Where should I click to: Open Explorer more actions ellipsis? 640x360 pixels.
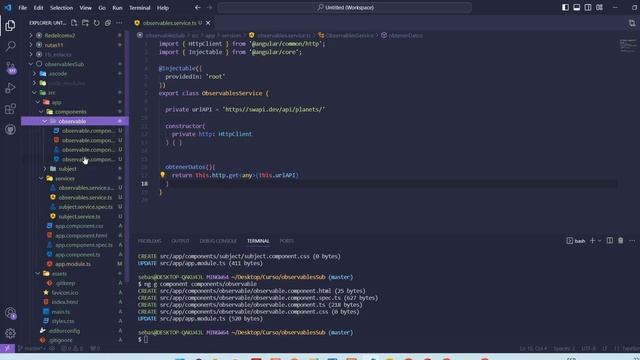[x=119, y=23]
